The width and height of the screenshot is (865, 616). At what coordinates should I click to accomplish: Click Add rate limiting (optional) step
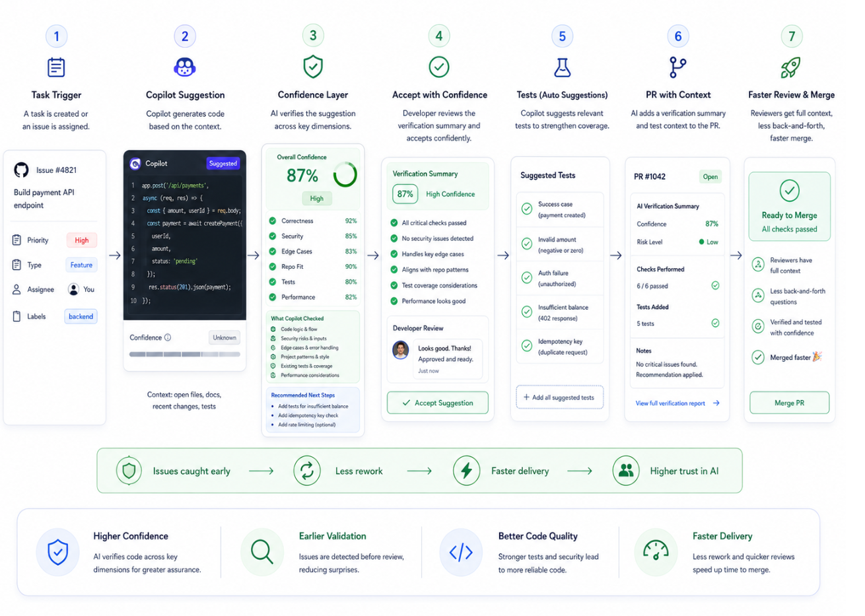coord(306,425)
